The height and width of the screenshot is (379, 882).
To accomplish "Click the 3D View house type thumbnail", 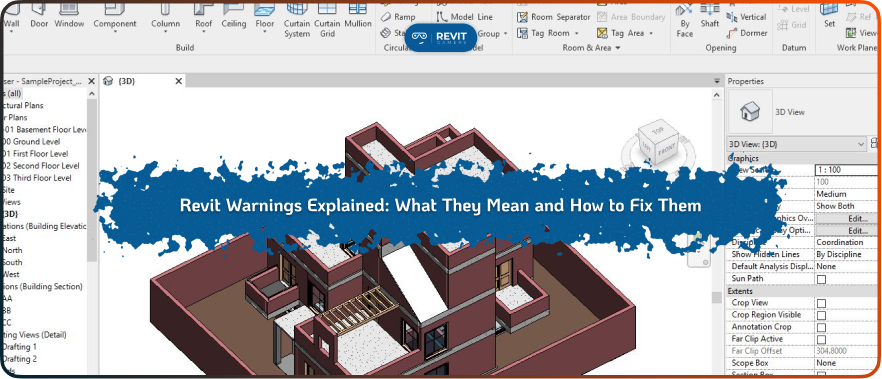I will tap(750, 111).
